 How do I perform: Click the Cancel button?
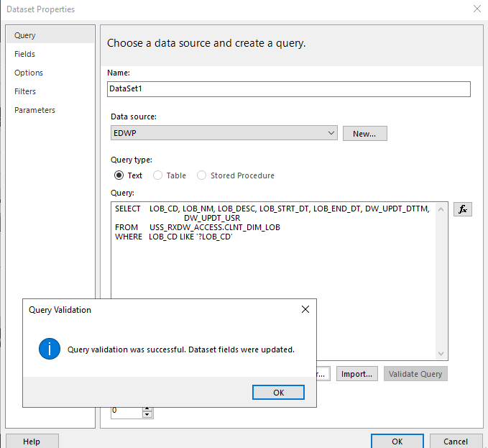[x=456, y=442]
